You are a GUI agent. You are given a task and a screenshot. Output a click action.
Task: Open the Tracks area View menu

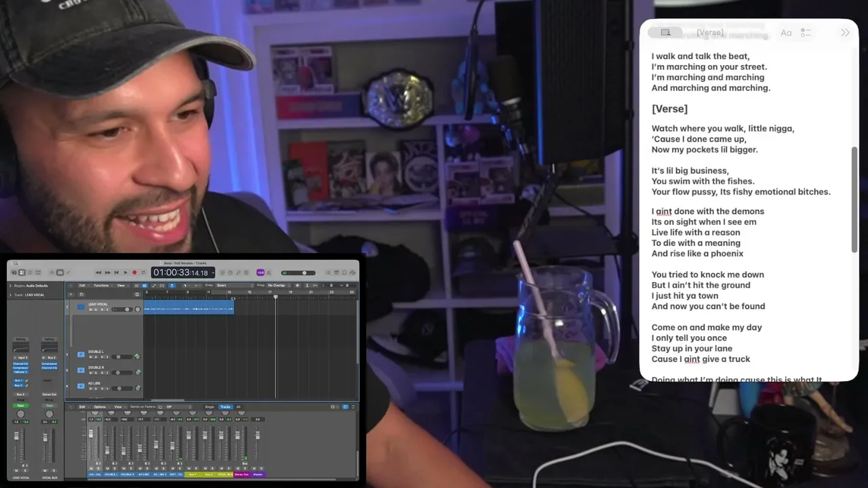121,285
